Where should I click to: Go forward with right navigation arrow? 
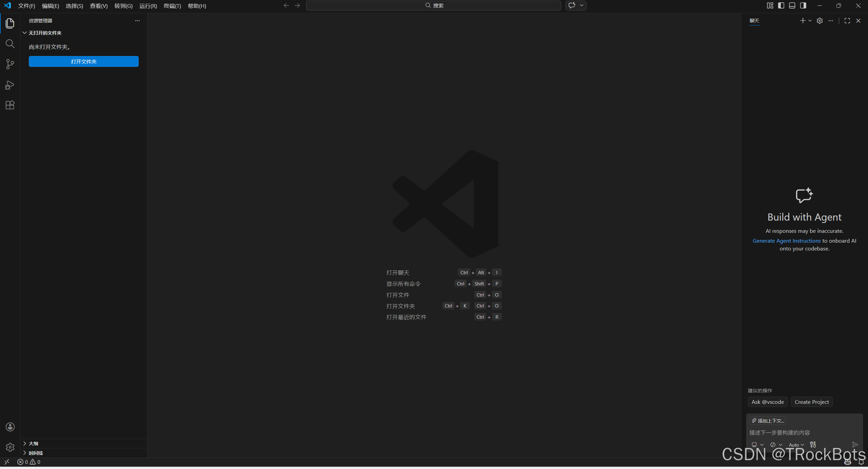point(297,5)
